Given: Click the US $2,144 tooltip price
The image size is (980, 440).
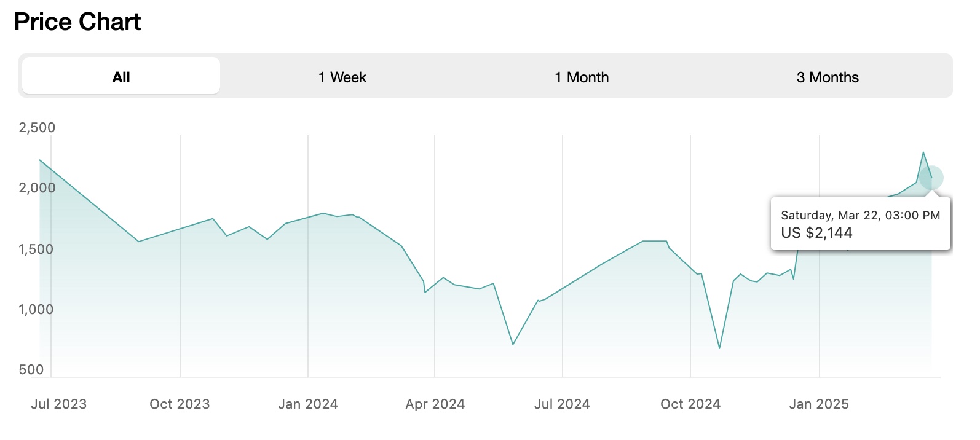Looking at the screenshot, I should [x=816, y=233].
